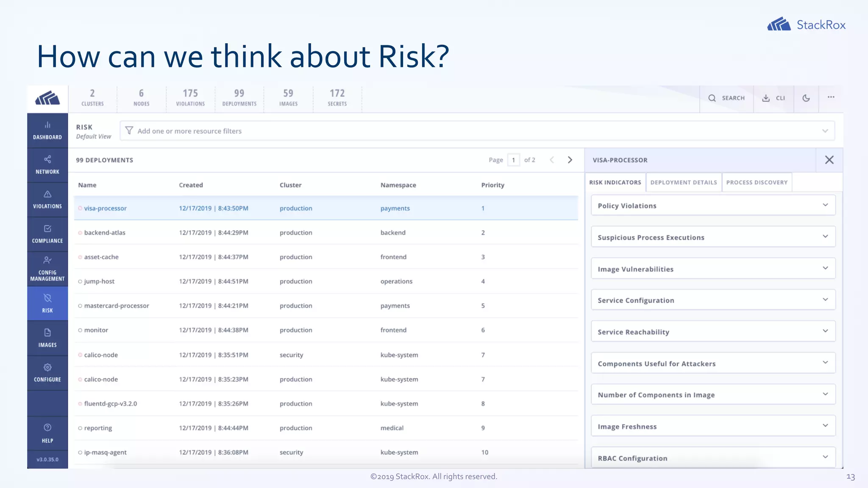
Task: View the 59 Images summary tile
Action: (288, 98)
